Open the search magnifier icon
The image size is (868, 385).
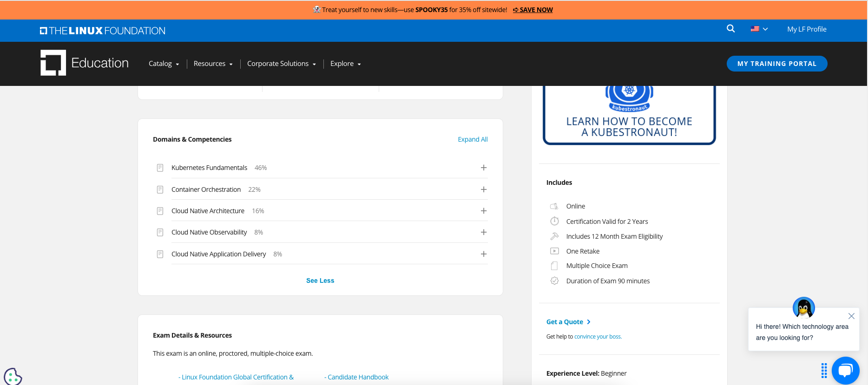pos(730,29)
